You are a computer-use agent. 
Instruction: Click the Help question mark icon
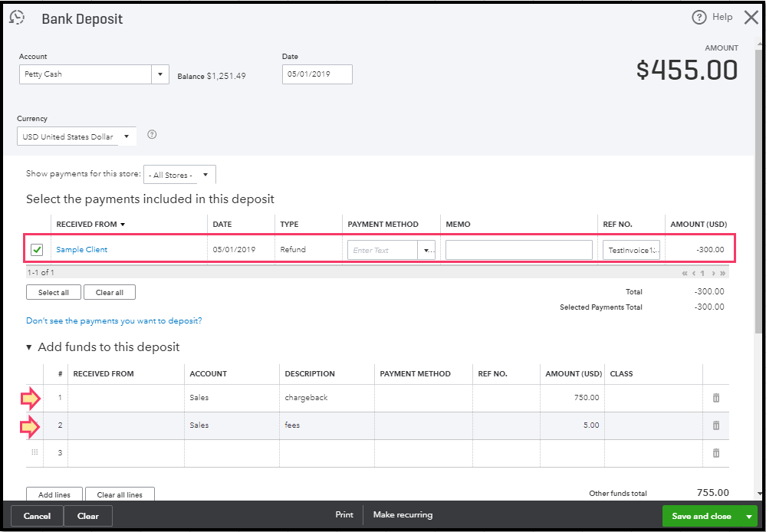coord(699,17)
